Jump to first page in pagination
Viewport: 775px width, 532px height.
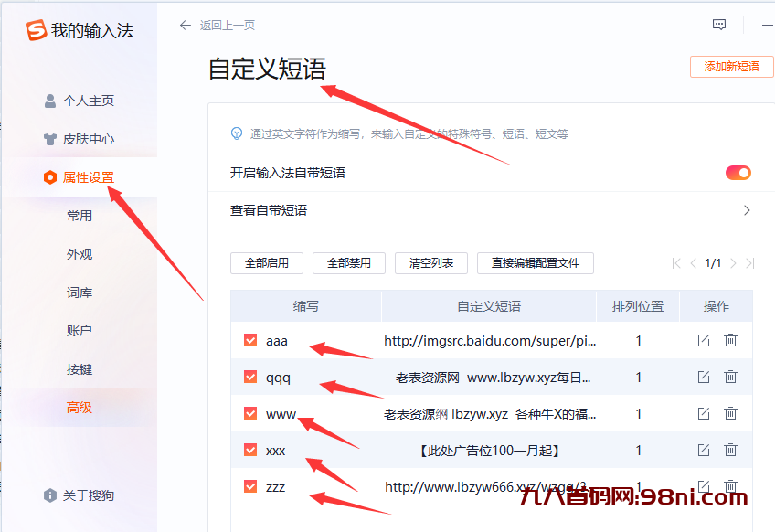pos(676,263)
